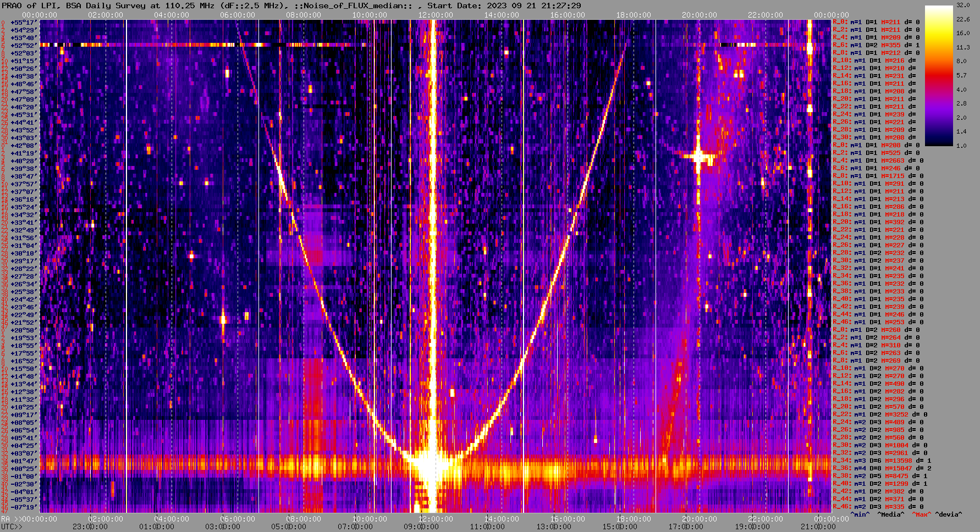This screenshot has width=980, height=532.
Task: Click the beam row with M=355
Action: pos(876,46)
